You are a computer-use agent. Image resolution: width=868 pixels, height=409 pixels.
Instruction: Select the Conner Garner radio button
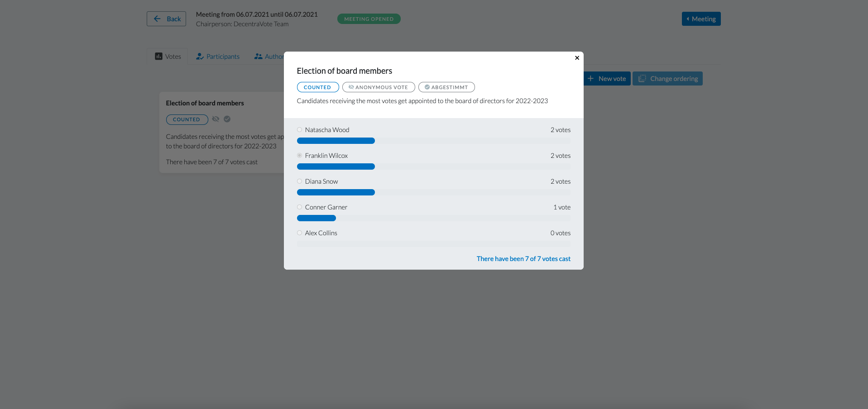pos(299,207)
